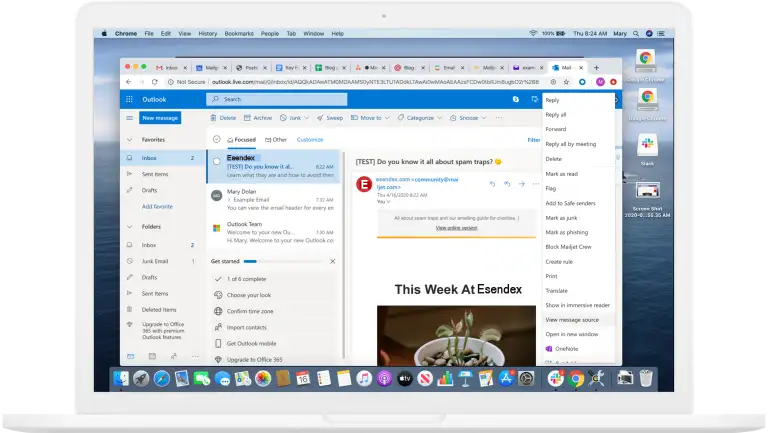The height and width of the screenshot is (433, 768).
Task: Open Deleted Items folder
Action: click(x=161, y=310)
